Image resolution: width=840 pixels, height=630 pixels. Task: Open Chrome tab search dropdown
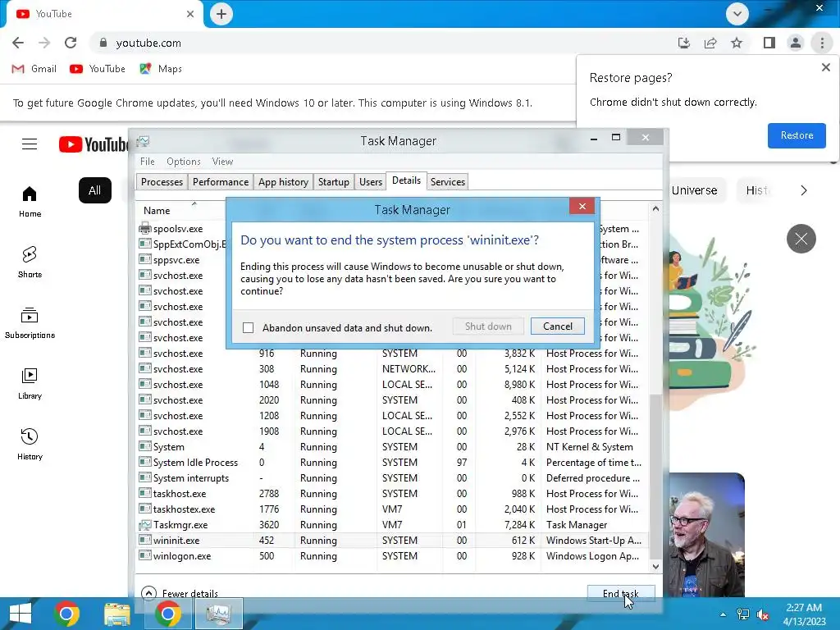coord(737,14)
